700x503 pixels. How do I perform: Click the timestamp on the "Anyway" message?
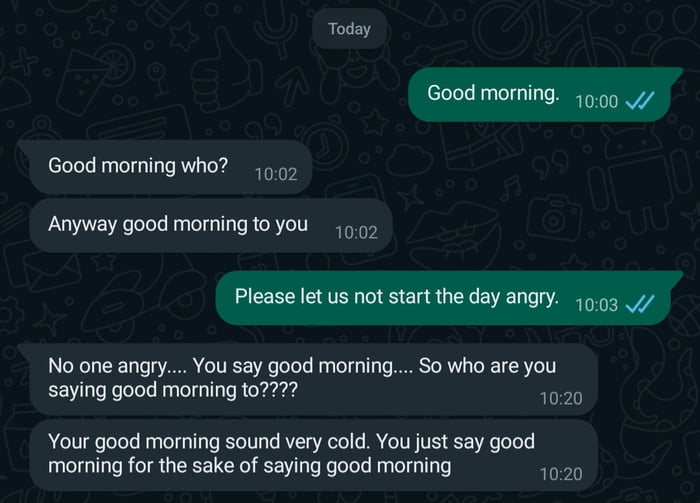[356, 232]
